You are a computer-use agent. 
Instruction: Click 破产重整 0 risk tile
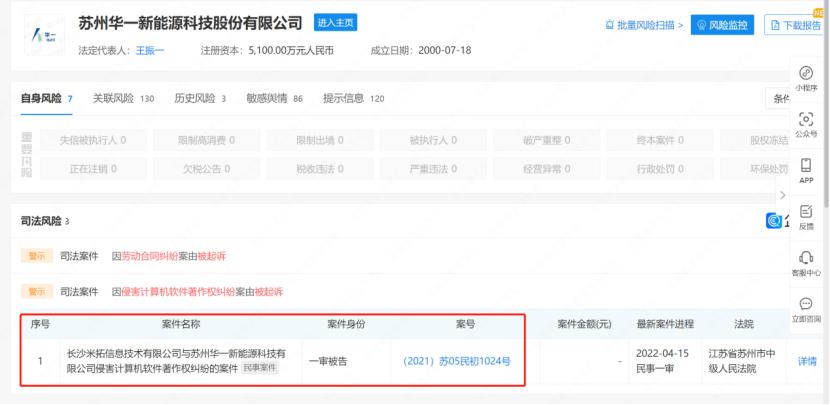546,140
